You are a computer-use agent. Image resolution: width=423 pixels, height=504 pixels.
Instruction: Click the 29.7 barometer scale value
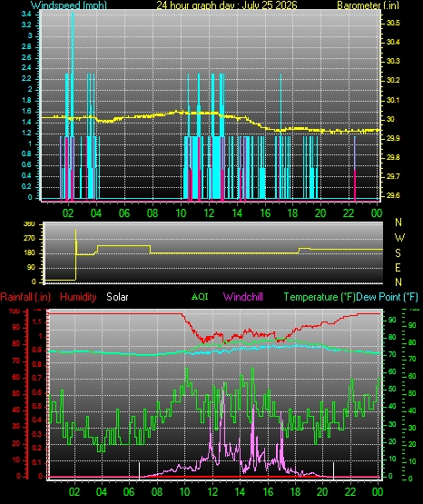click(393, 176)
